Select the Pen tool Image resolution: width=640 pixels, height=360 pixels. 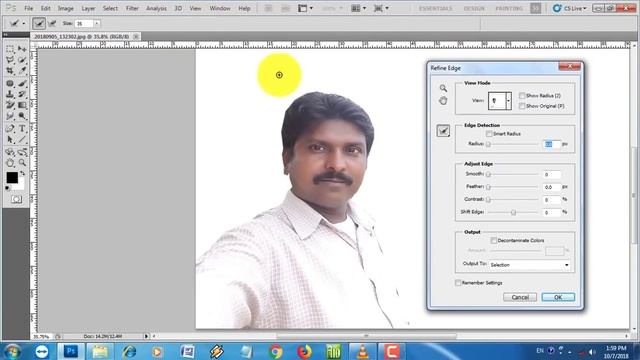point(10,129)
